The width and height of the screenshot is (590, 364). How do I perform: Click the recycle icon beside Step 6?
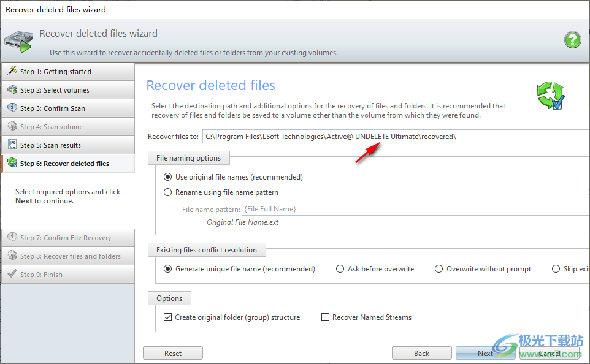(x=12, y=163)
